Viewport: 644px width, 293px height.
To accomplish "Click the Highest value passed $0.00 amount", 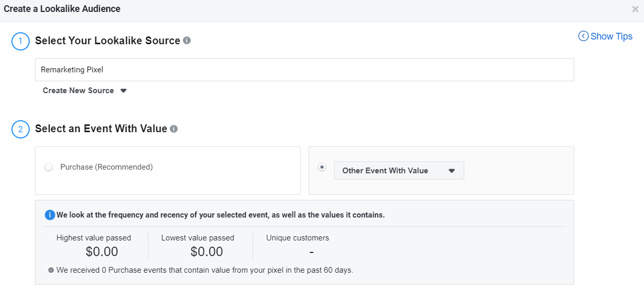I will click(102, 252).
